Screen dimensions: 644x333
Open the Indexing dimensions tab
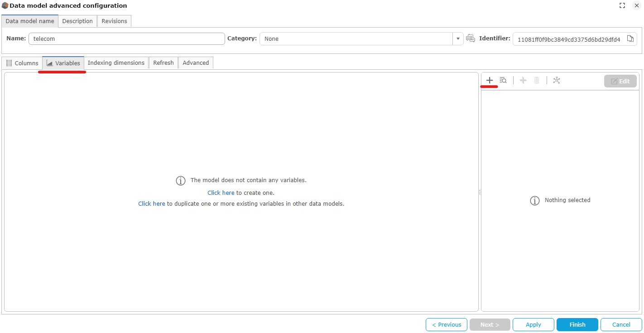click(116, 63)
